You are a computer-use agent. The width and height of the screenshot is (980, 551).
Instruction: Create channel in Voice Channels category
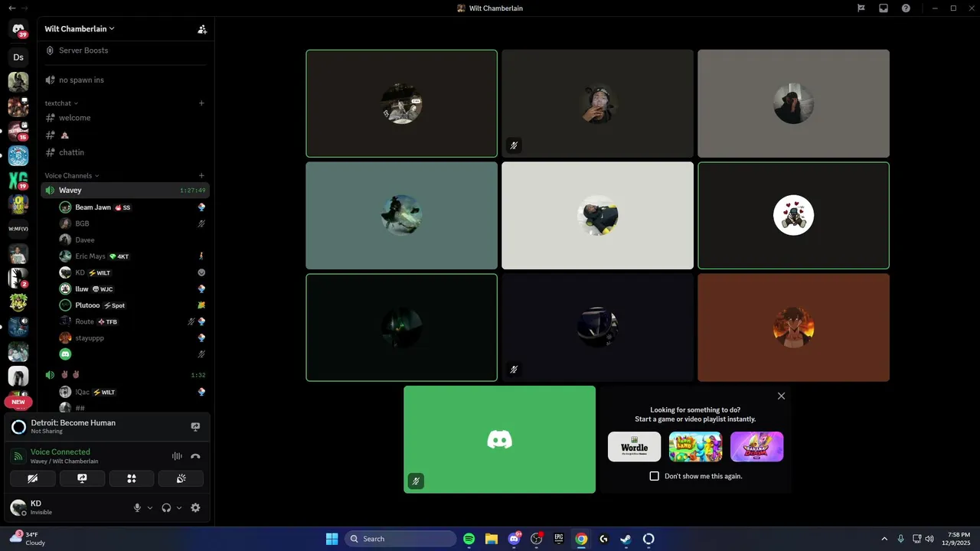(201, 176)
